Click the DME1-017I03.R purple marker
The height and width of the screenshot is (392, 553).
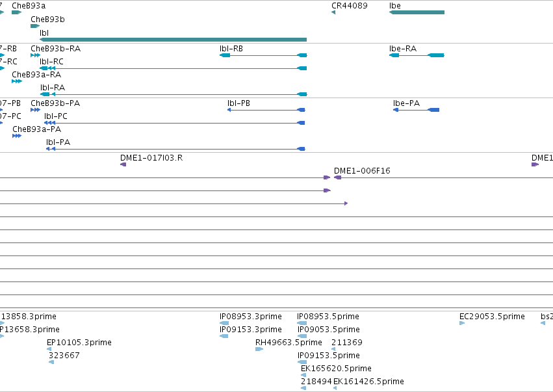point(123,164)
